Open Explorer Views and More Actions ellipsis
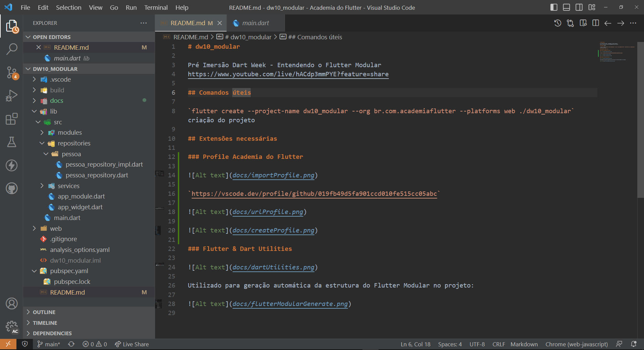 pos(144,23)
